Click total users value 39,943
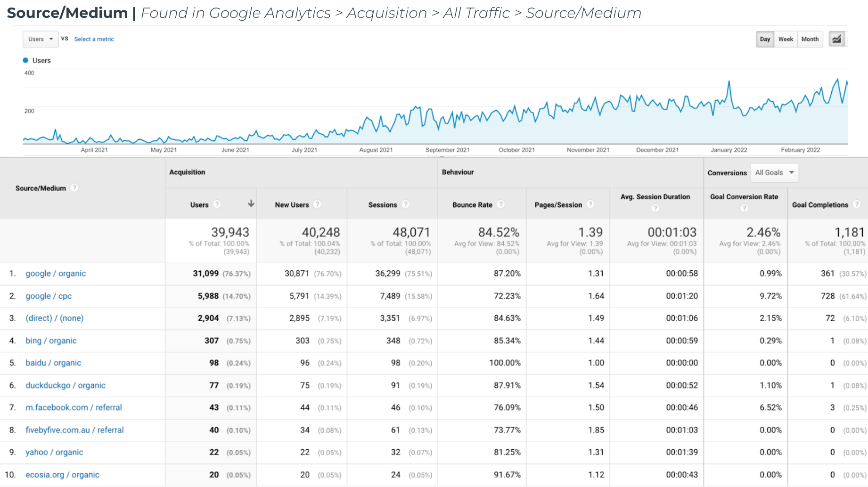This screenshot has height=487, width=868. [x=230, y=232]
